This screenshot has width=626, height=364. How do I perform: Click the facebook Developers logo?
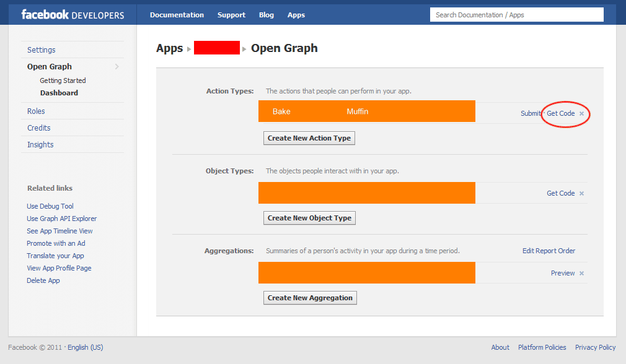[73, 15]
